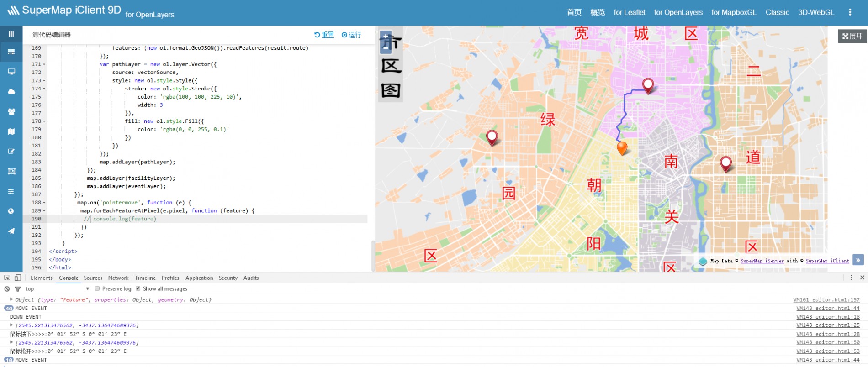Click the orange route start marker
Screen dimensions: 868x367
coord(622,148)
